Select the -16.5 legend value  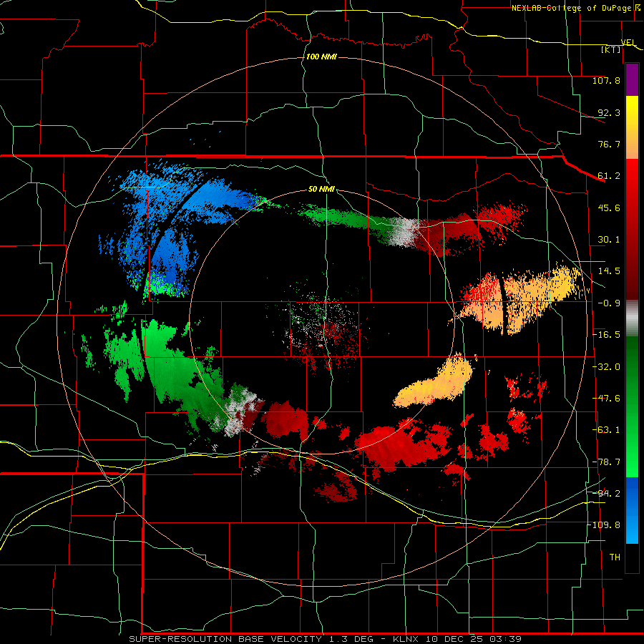[x=606, y=335]
